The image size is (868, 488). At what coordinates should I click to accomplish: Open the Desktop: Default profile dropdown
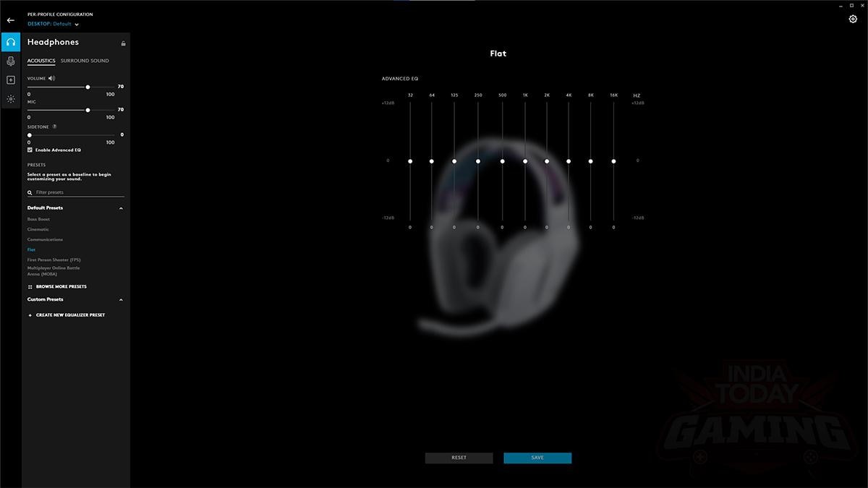pos(54,24)
